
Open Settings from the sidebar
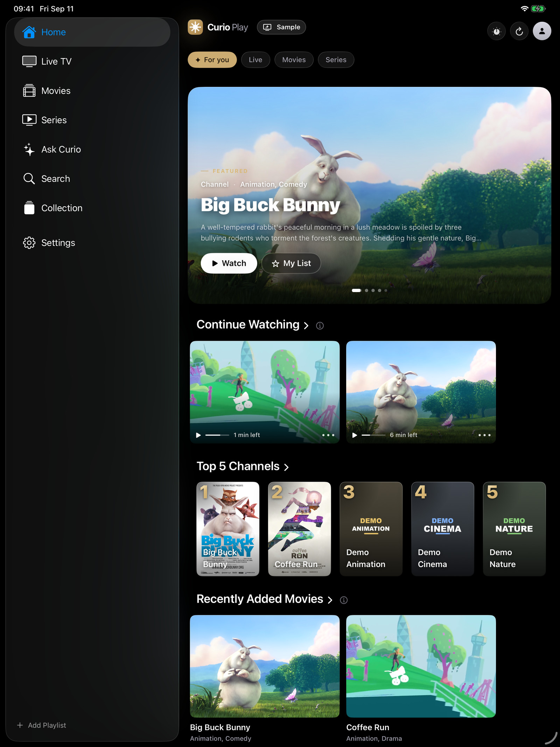pos(92,243)
